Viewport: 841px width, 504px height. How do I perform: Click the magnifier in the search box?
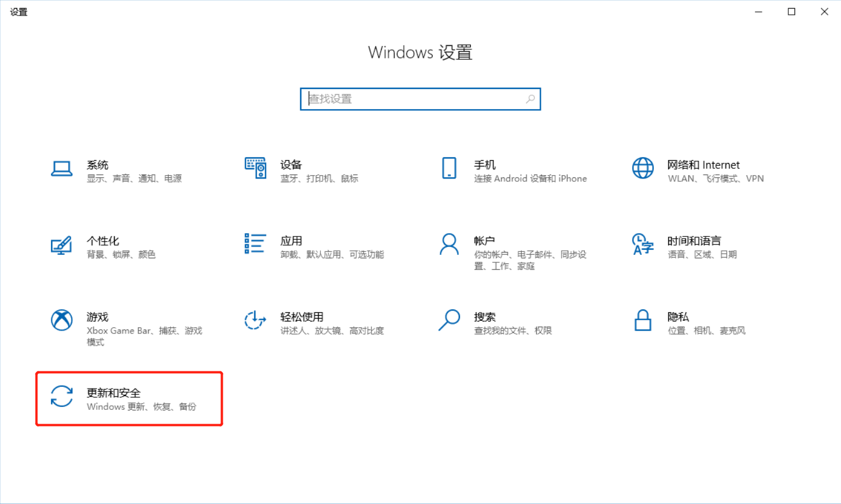coord(530,99)
